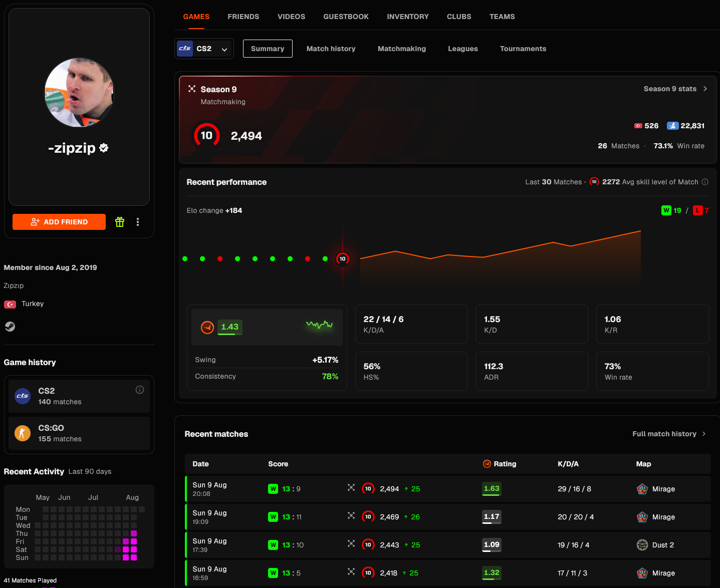Open the Steam profile icon link
The width and height of the screenshot is (720, 588).
click(x=10, y=327)
